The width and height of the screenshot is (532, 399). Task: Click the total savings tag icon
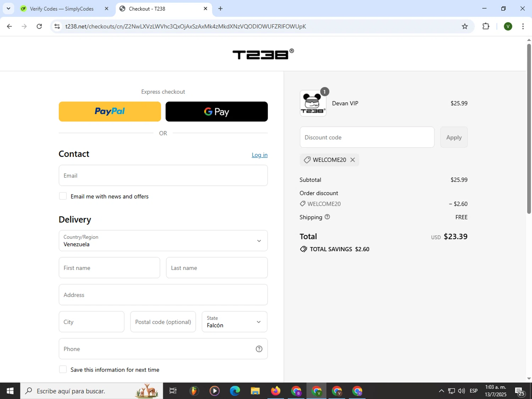(x=304, y=249)
